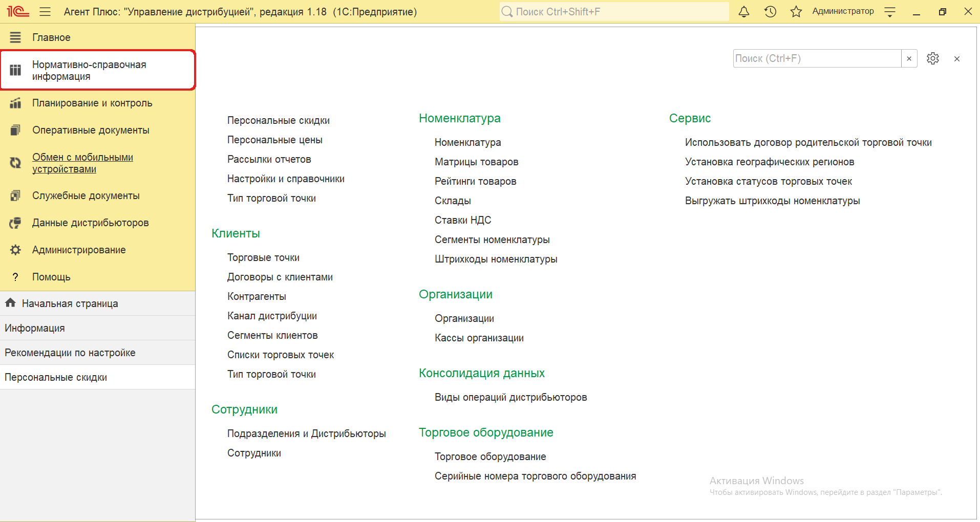
Task: Click the hamburger functions menu icon
Action: (x=45, y=12)
